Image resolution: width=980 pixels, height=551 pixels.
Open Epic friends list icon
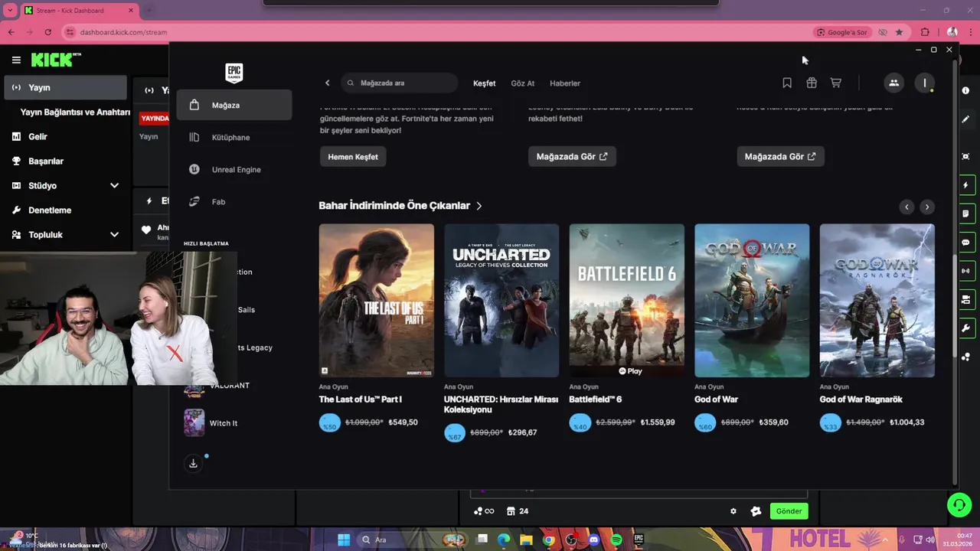click(x=893, y=83)
